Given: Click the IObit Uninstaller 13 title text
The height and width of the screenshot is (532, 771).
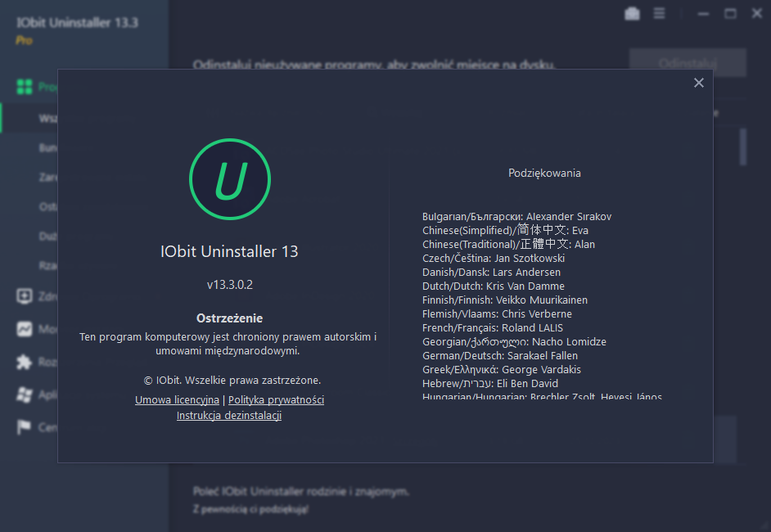Looking at the screenshot, I should click(x=229, y=251).
